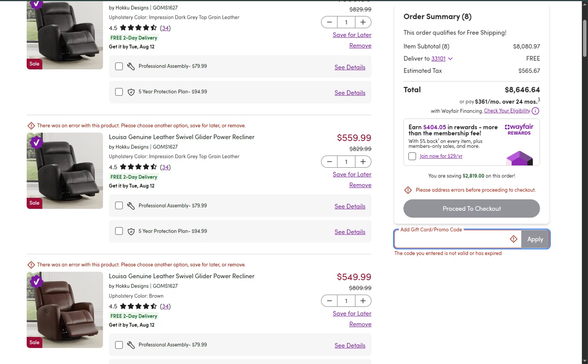Screen dimensions: 588x364
Task: Click error warning icon above the $559.99 recliner
Action: click(x=31, y=126)
